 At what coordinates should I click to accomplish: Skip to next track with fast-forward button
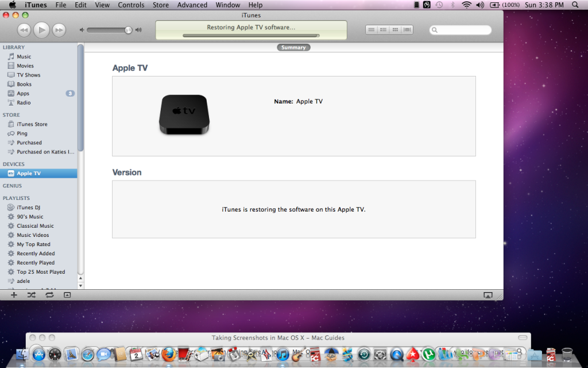click(59, 30)
